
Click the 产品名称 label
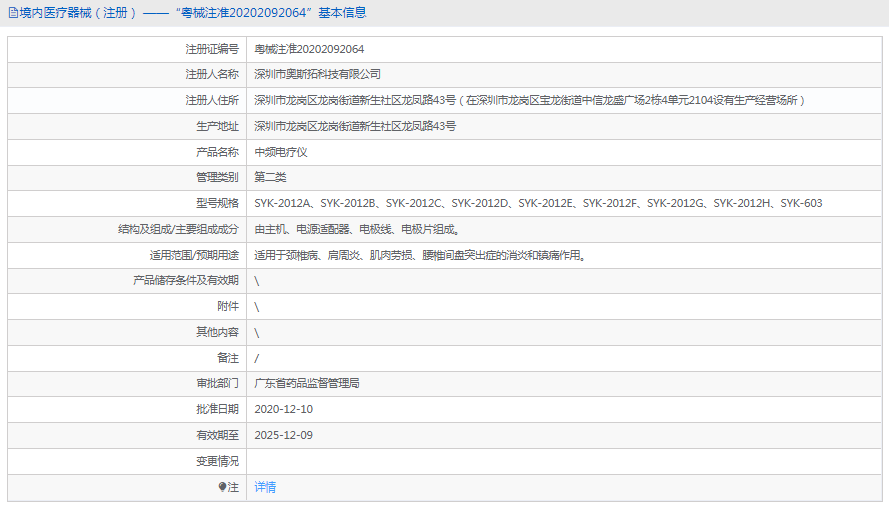218,152
